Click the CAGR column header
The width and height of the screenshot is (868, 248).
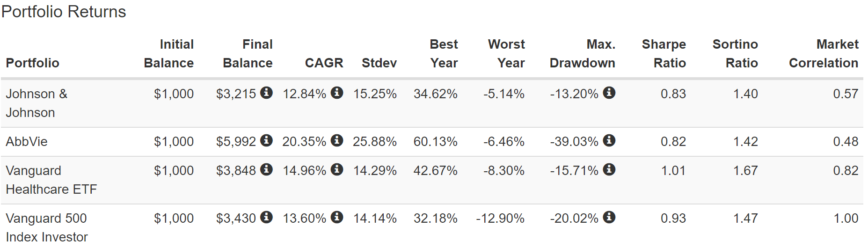(324, 63)
